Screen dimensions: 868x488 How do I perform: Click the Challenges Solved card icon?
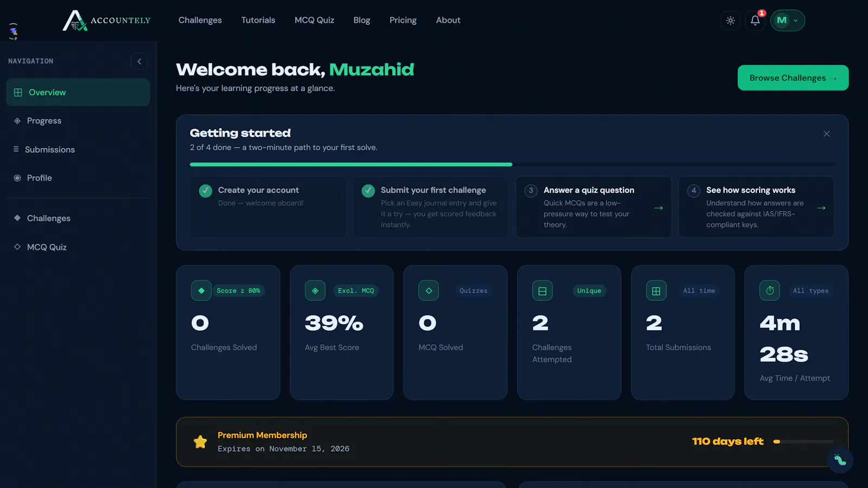(x=201, y=291)
